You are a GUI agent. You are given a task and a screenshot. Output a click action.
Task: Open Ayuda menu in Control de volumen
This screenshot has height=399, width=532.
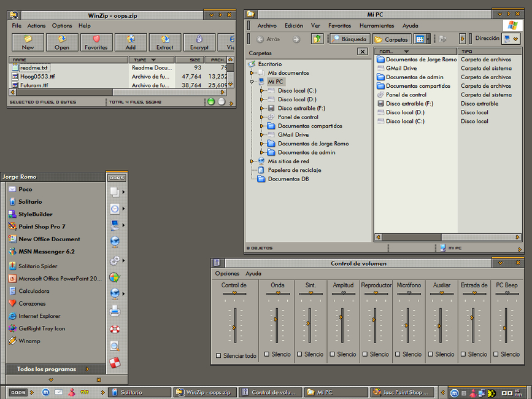pyautogui.click(x=253, y=273)
